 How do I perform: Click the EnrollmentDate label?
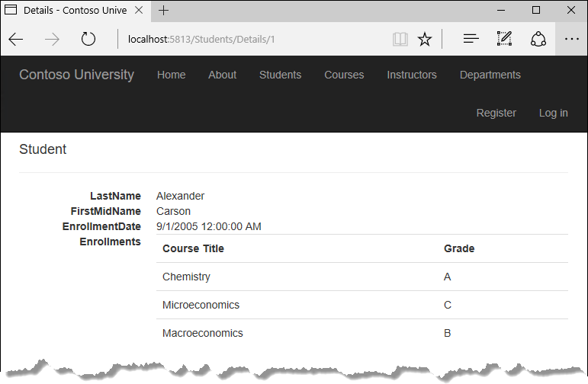tap(101, 226)
